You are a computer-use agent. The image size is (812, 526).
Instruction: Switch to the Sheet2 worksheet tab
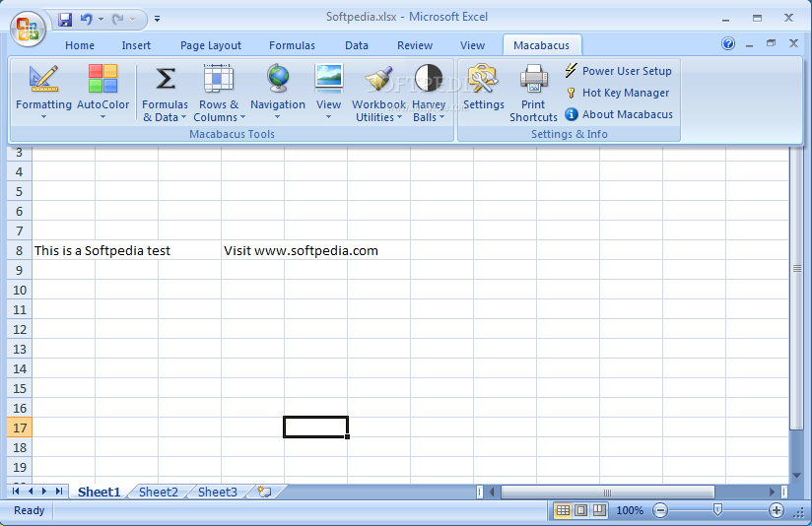(158, 492)
